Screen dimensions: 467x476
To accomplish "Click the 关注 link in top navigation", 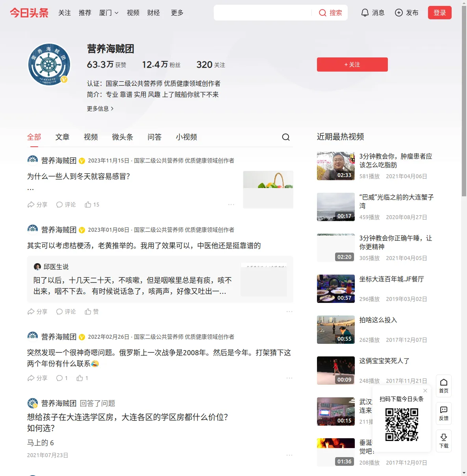I will pos(65,13).
